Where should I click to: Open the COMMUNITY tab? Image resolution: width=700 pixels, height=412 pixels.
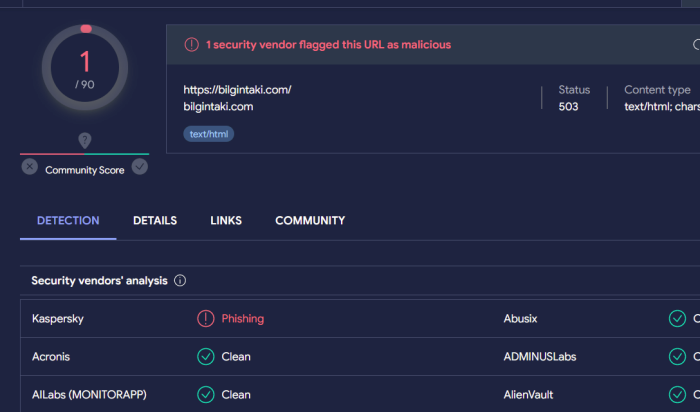click(x=310, y=221)
